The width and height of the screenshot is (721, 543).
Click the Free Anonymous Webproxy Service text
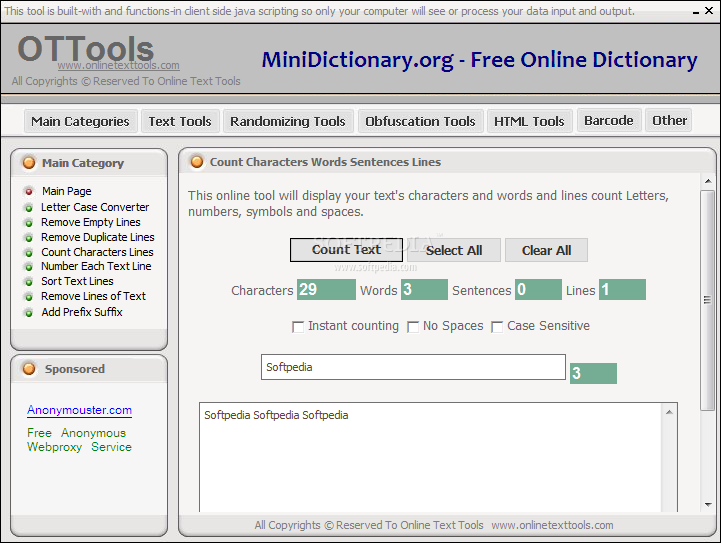pos(80,440)
